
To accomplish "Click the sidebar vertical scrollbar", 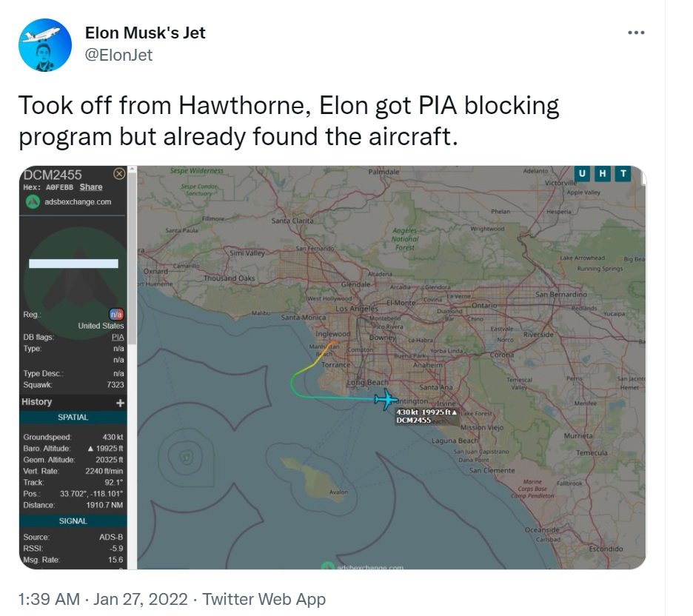I will (133, 370).
